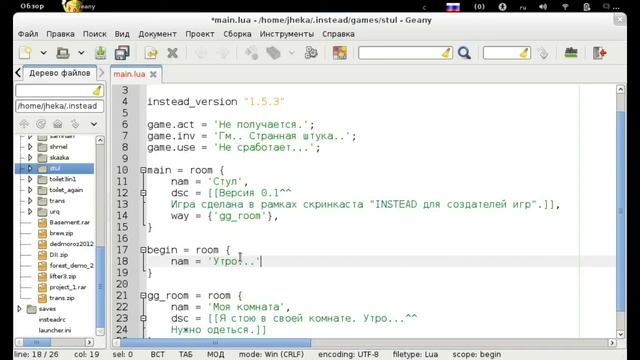Close current file using toolbar X icon
The image size is (640, 360).
coord(173,53)
